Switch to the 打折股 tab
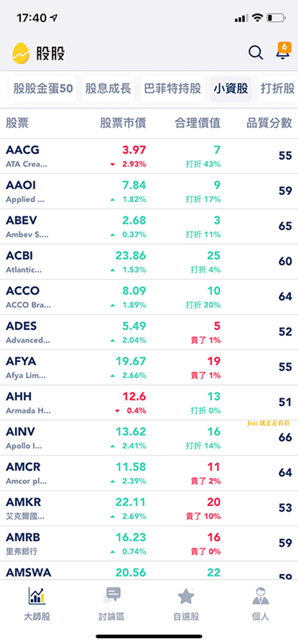The height and width of the screenshot is (644, 298). [277, 89]
